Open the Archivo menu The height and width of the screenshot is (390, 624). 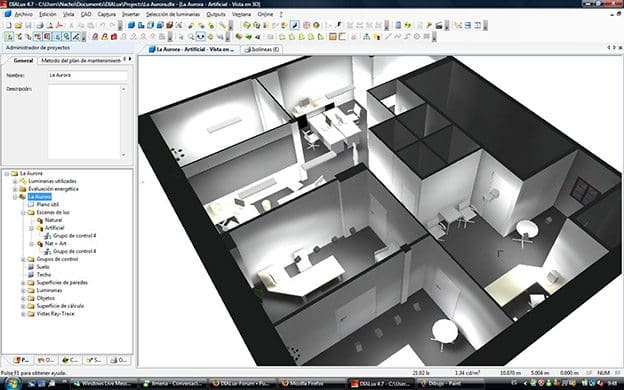click(x=23, y=14)
